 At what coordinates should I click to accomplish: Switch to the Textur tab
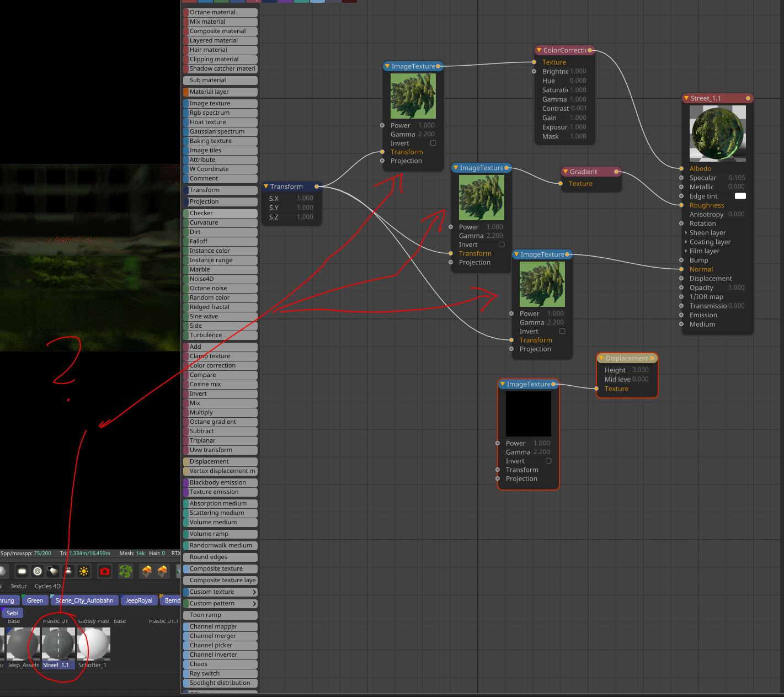(19, 586)
